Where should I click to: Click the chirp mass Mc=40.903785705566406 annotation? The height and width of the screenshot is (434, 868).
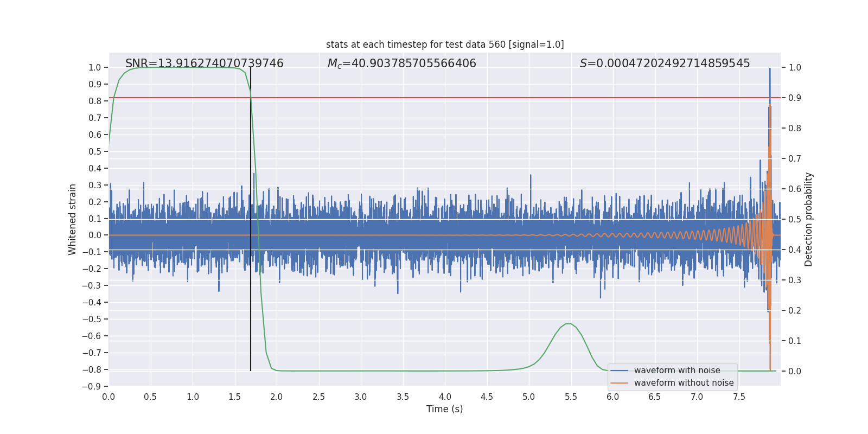(402, 63)
